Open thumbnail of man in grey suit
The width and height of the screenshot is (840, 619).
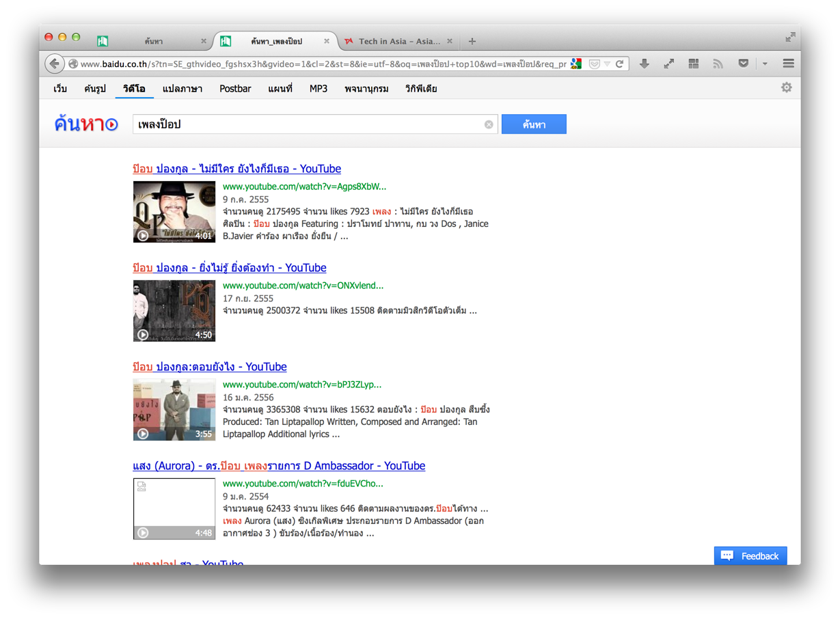174,410
